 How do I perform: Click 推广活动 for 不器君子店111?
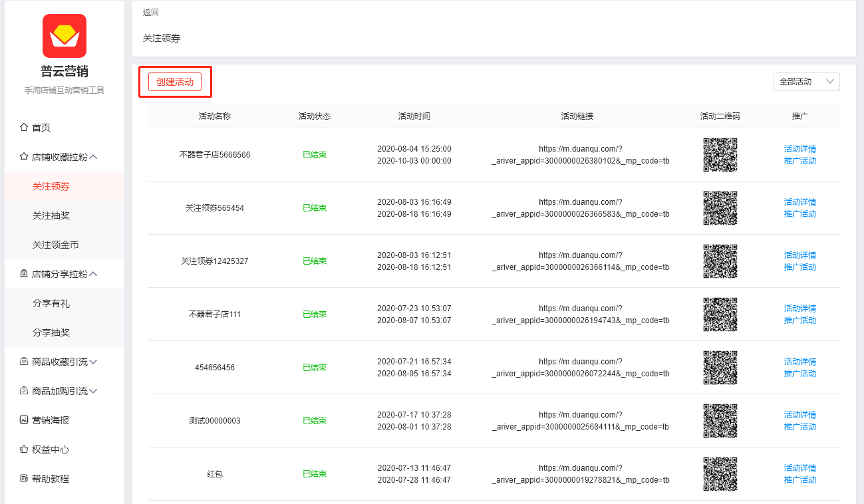click(800, 320)
